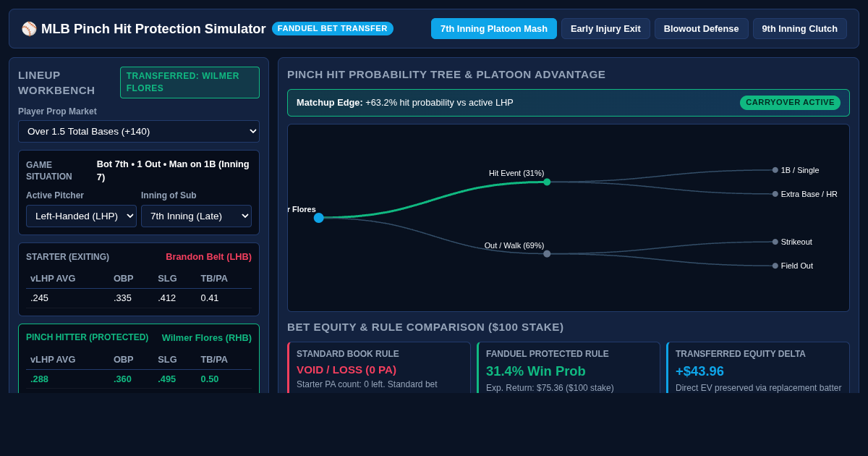Open the Inning of Sub dropdown
The width and height of the screenshot is (868, 456).
[196, 216]
